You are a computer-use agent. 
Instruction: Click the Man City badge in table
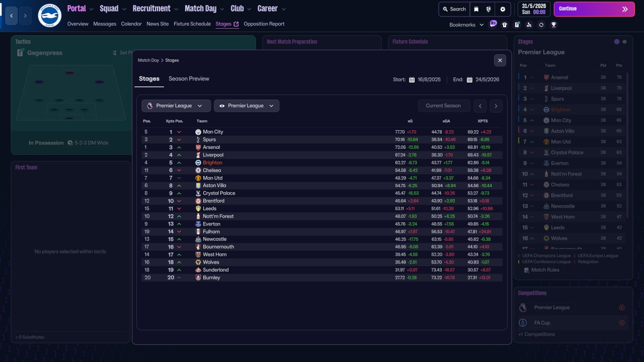(198, 132)
